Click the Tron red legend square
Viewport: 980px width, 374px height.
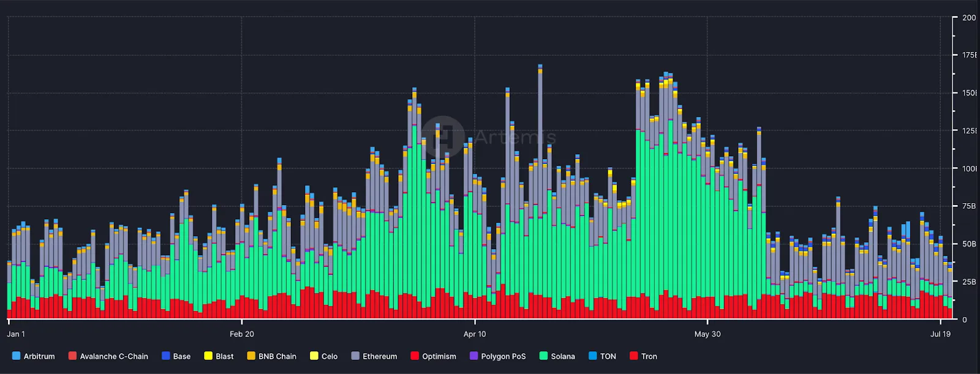(x=634, y=356)
